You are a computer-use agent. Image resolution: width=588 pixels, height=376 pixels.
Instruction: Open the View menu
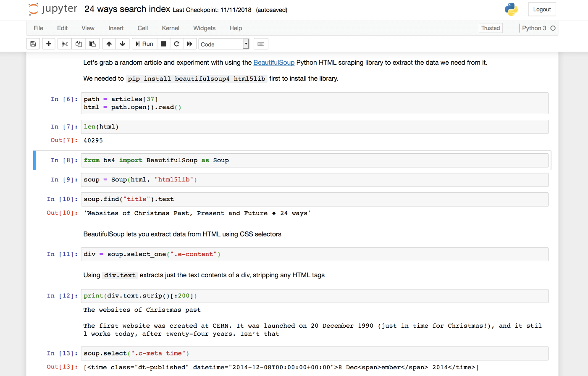[x=88, y=28]
